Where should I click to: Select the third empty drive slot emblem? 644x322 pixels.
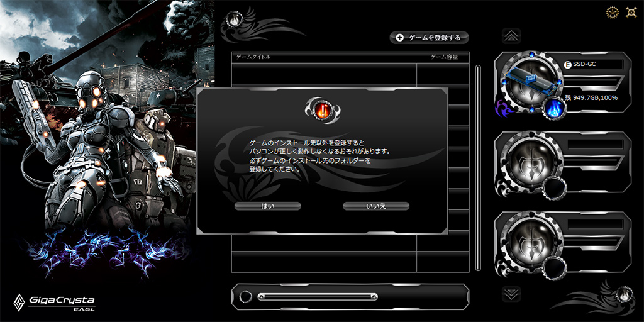531,241
